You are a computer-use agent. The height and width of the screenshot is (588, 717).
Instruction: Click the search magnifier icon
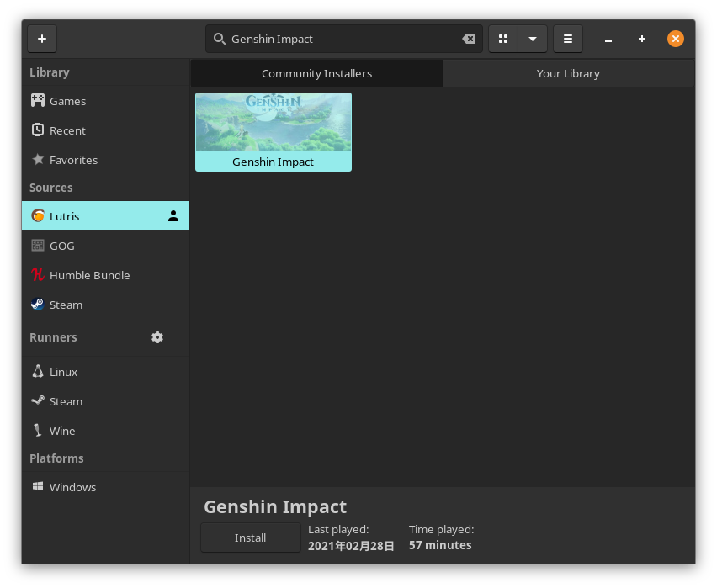pos(220,39)
